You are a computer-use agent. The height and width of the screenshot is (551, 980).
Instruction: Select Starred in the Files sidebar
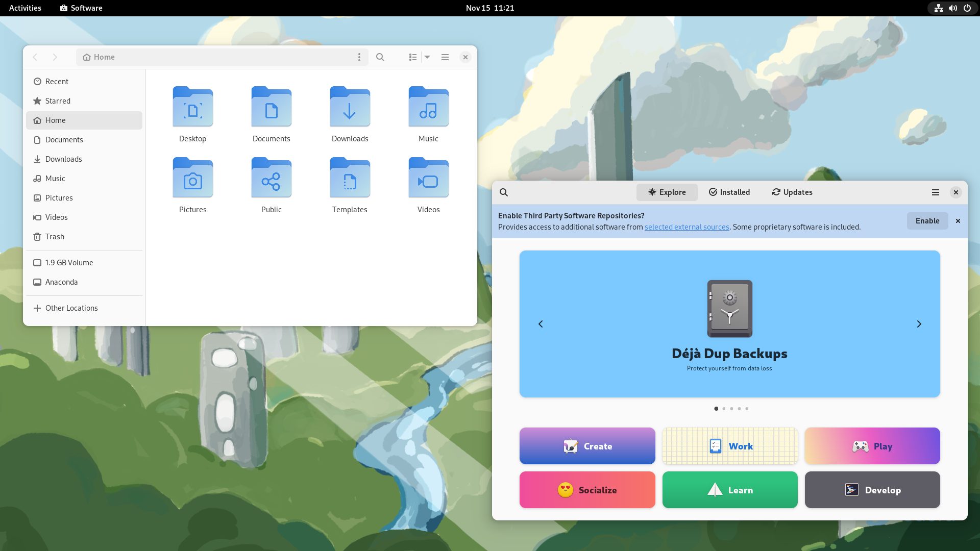click(84, 101)
